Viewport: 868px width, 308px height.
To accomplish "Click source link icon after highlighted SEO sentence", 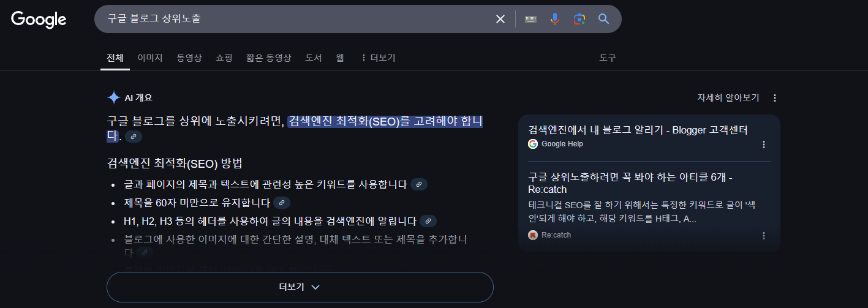I will [x=134, y=137].
